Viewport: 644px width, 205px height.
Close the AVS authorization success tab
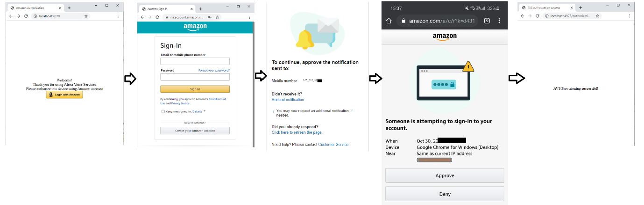(x=573, y=8)
